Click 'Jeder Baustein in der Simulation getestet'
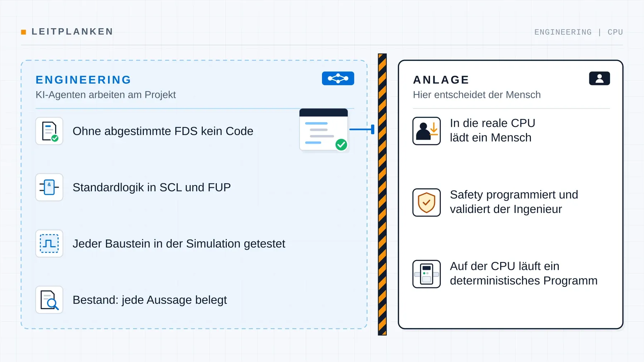This screenshot has width=644, height=362. 179,244
